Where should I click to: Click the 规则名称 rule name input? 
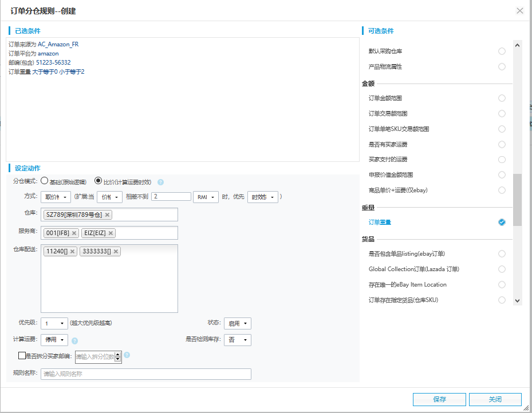tap(146, 374)
